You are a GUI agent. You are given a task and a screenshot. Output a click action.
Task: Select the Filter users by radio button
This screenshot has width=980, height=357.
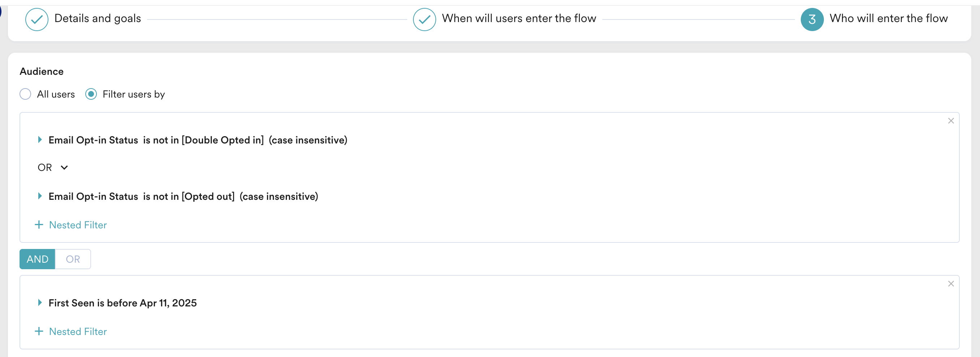[x=91, y=94]
